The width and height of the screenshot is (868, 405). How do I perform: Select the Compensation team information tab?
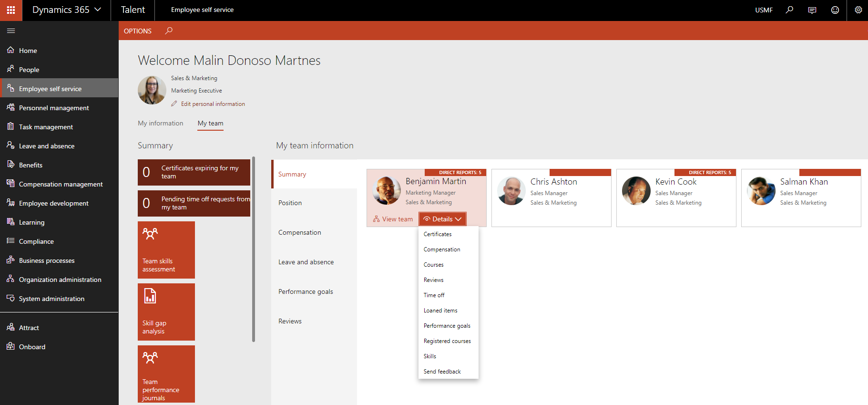coord(314,232)
